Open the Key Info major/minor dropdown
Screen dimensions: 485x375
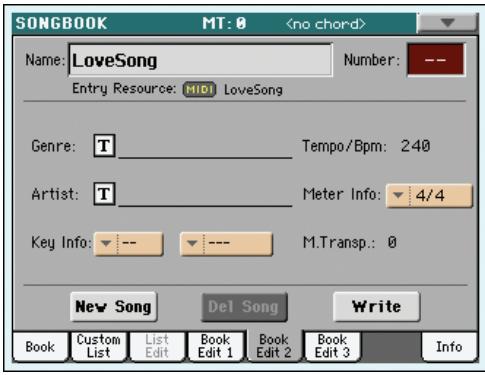[226, 244]
